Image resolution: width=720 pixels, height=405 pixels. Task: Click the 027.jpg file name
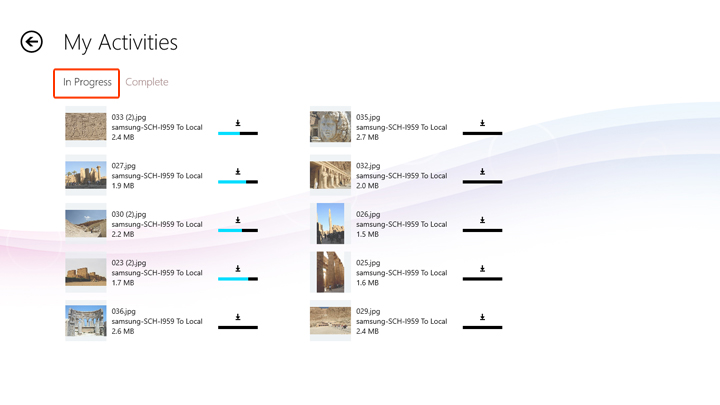tap(124, 166)
